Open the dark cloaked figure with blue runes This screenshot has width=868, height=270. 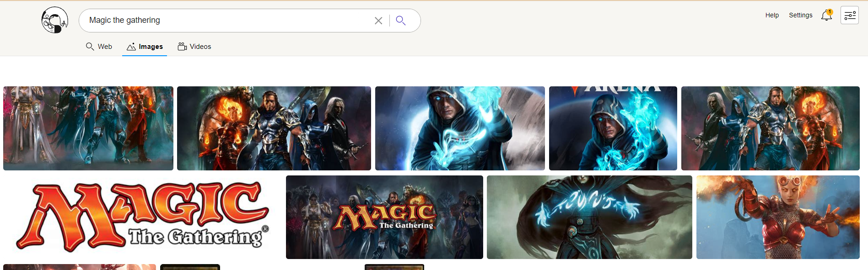coord(589,217)
